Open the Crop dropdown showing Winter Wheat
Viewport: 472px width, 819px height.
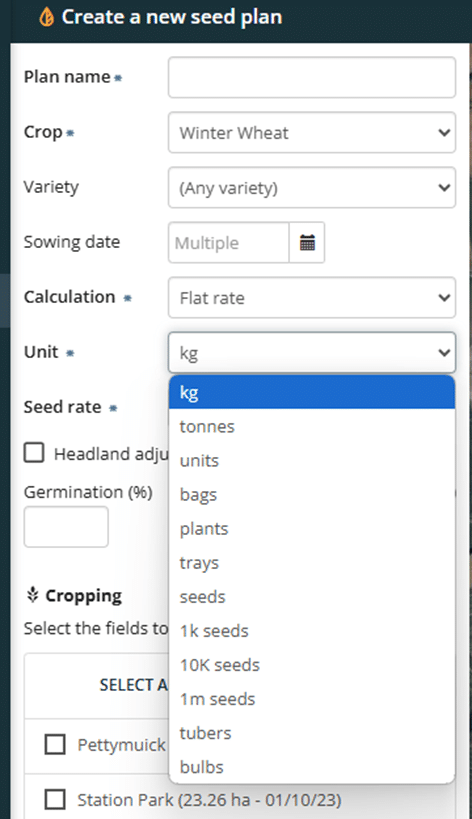(x=312, y=133)
